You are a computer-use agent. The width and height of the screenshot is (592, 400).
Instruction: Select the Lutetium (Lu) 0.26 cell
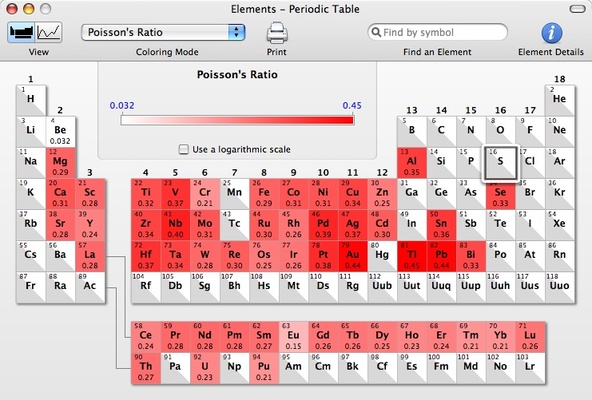point(530,337)
